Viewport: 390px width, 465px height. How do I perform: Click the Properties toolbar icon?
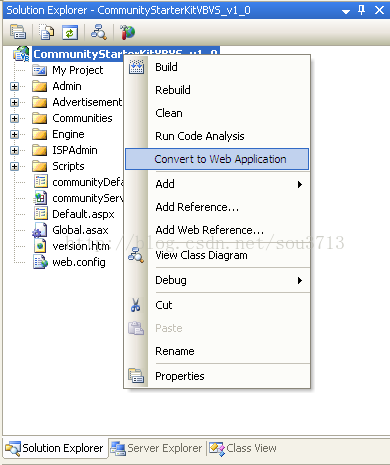[x=18, y=32]
